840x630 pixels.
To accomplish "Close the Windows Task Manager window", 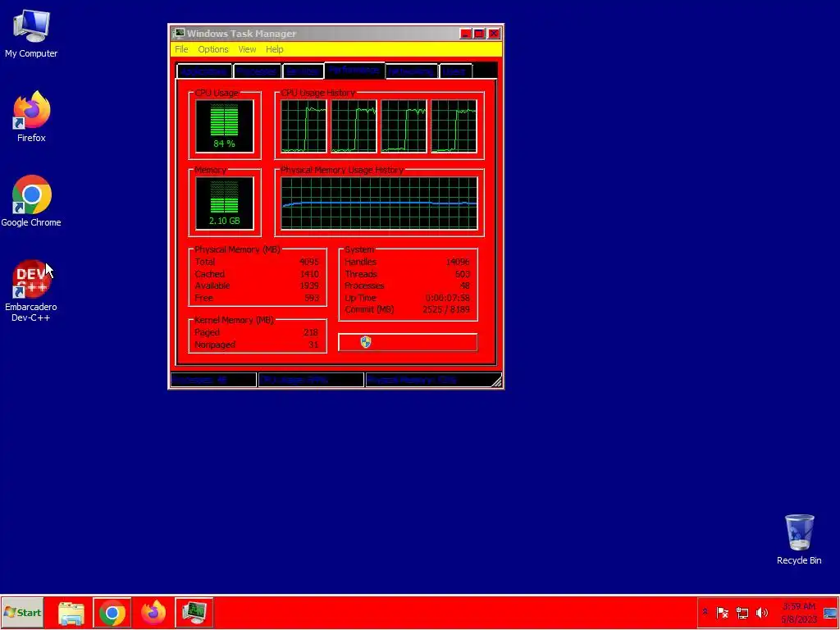I will (493, 34).
